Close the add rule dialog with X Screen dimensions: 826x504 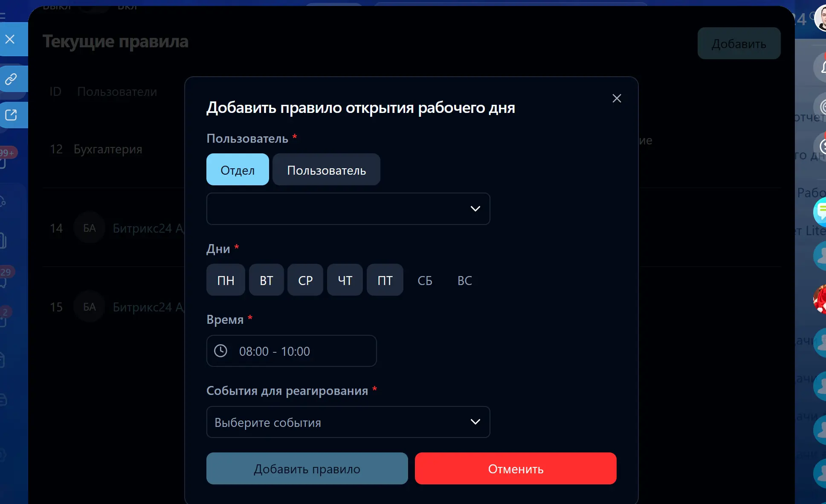(617, 98)
